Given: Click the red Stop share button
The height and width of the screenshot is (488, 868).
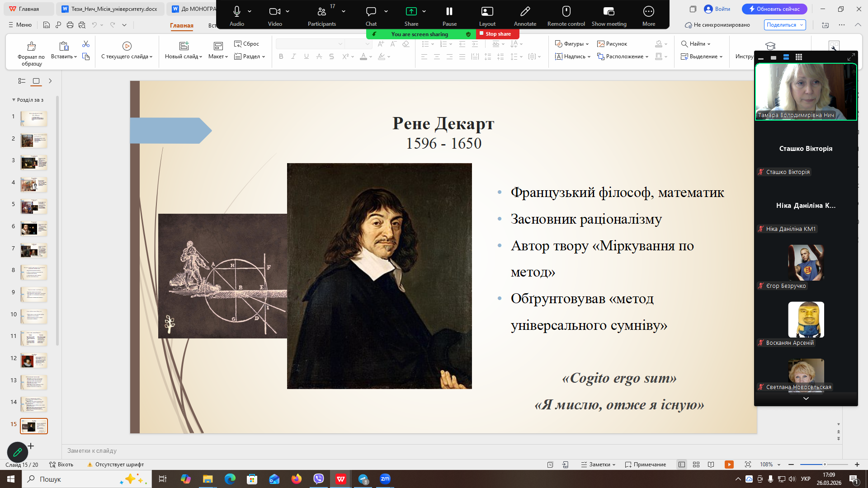Looking at the screenshot, I should point(498,34).
